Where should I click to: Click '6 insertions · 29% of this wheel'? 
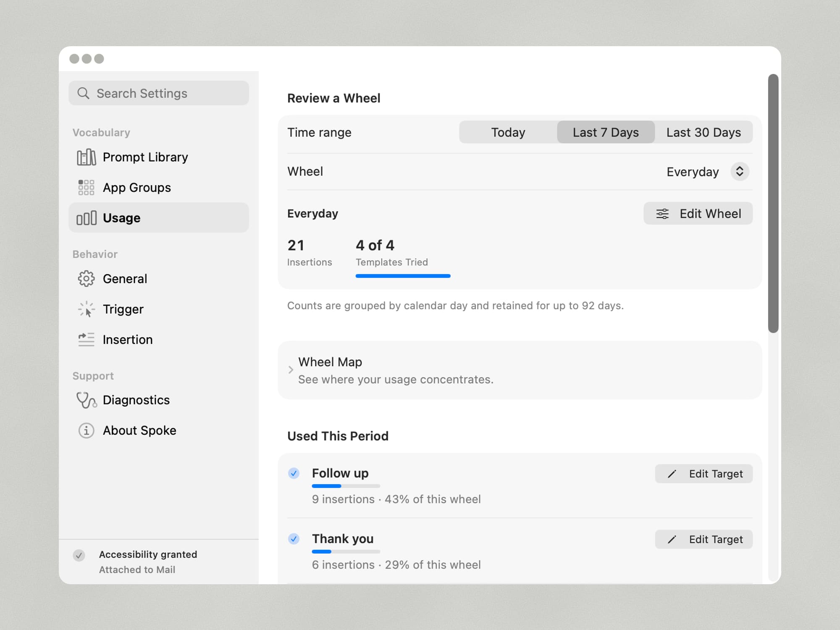396,565
